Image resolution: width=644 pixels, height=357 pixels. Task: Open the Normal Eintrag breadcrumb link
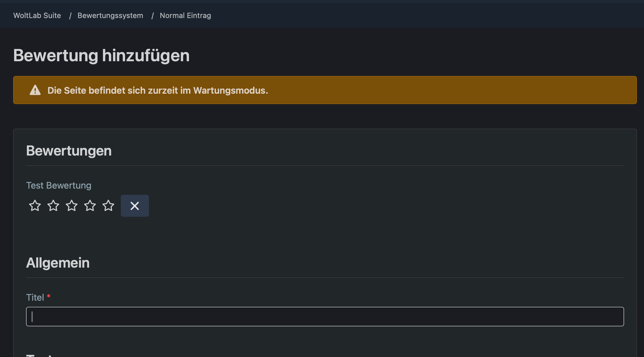point(185,15)
